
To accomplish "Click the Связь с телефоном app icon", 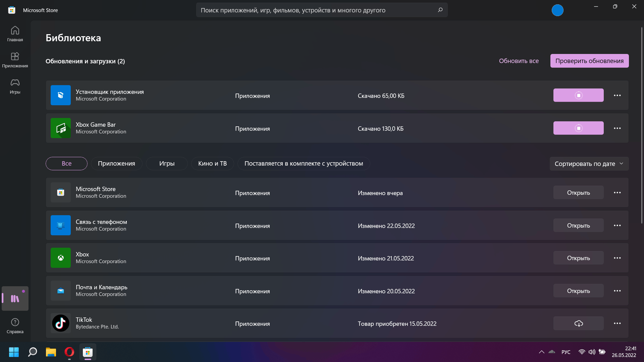I will pos(61,225).
